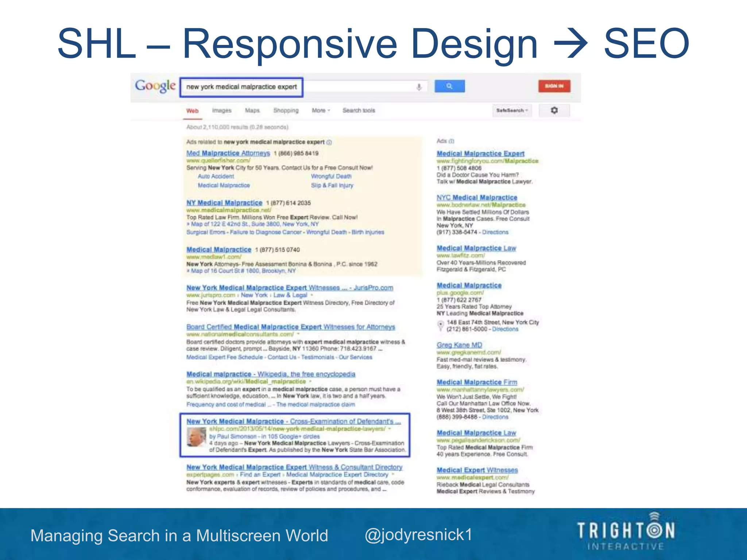Open the JurisPro.com Expert Witnesses result
This screenshot has height=560, width=747.
290,288
